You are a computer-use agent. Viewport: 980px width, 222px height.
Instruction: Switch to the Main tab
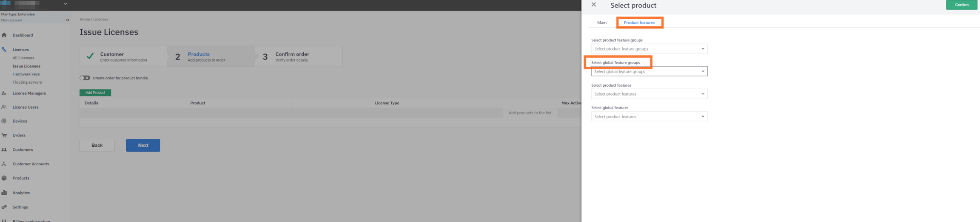click(x=601, y=22)
